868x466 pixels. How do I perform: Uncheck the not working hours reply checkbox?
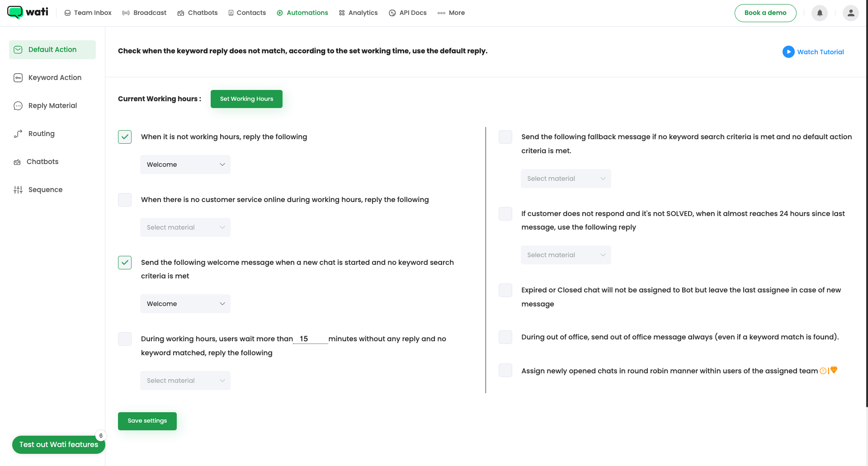tap(125, 137)
